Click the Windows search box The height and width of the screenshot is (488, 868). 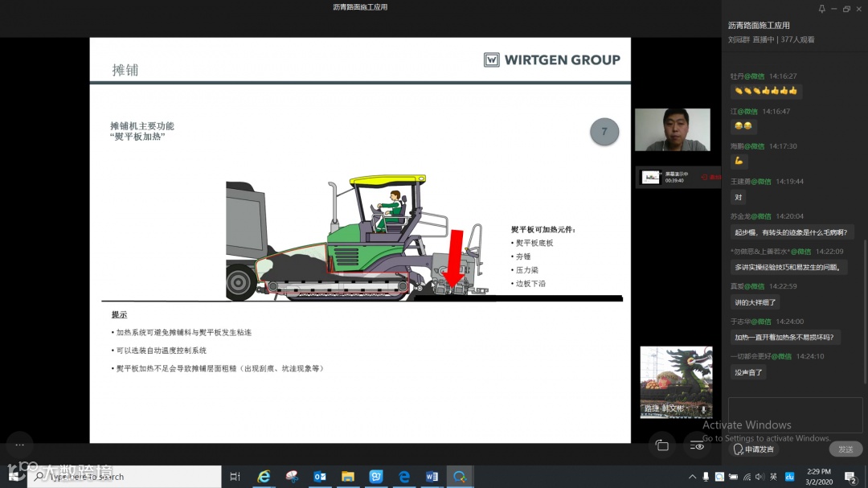point(125,477)
